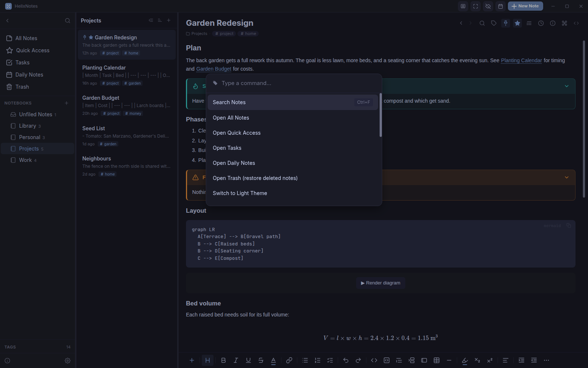Choose Switch to Light Theme command
This screenshot has width=588, height=368.
[x=293, y=193]
